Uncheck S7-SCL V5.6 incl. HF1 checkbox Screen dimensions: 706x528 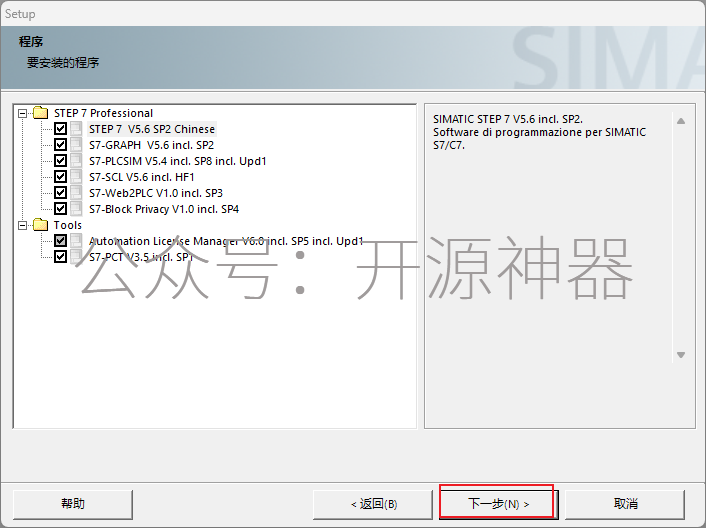tap(60, 177)
